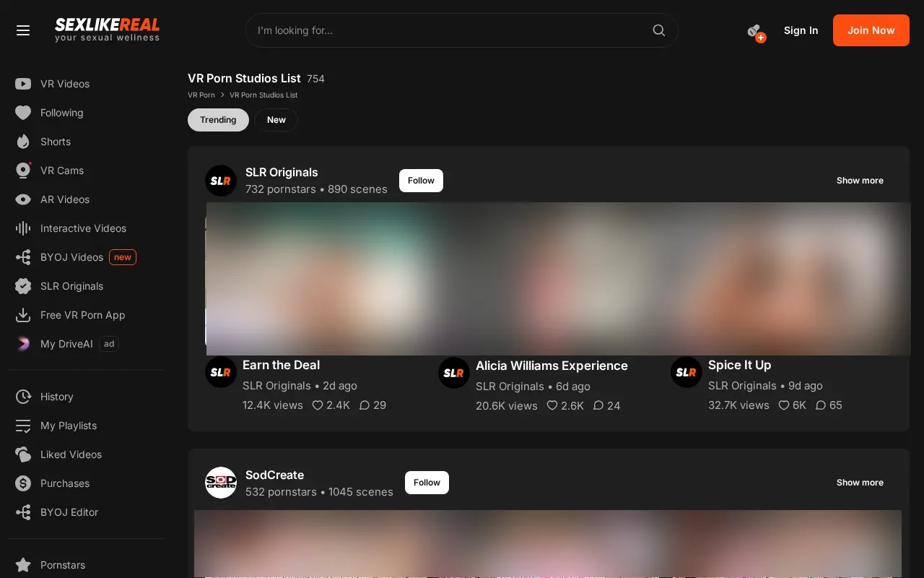The height and width of the screenshot is (578, 924).
Task: Like the Earn the Deal video heart
Action: [318, 405]
